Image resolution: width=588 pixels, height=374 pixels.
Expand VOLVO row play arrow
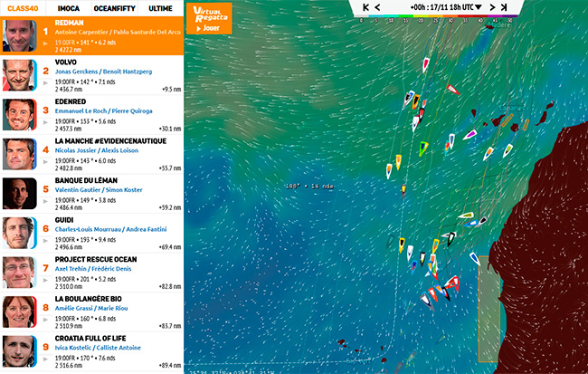pyautogui.click(x=45, y=83)
